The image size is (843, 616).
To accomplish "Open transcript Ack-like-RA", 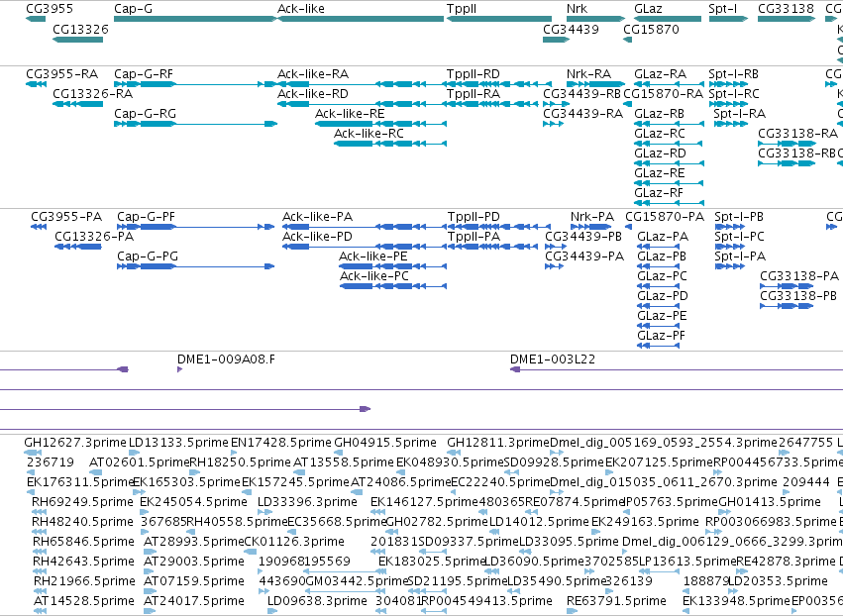I will (313, 73).
